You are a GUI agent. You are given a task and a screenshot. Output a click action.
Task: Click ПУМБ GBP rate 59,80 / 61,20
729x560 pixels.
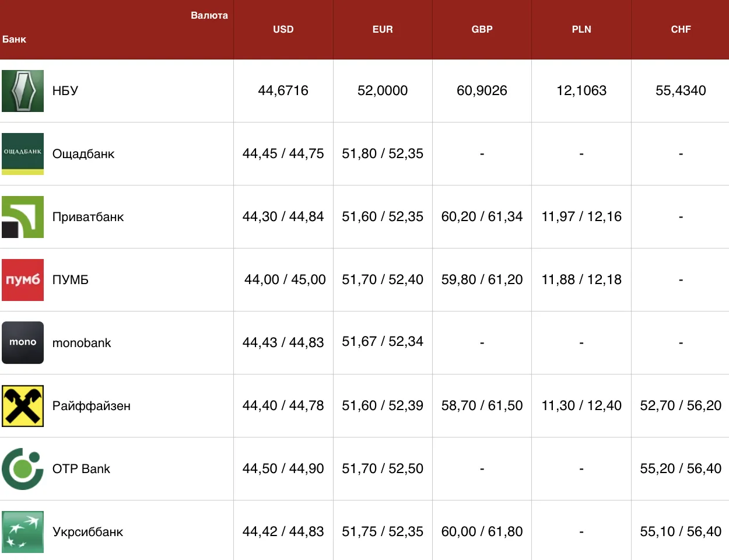pos(482,280)
